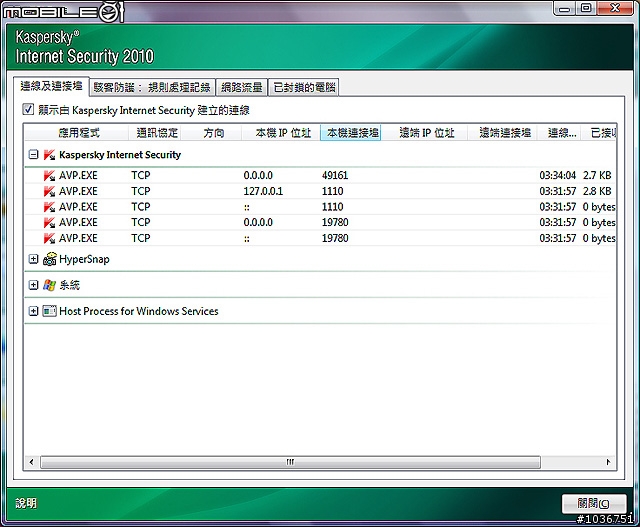The image size is (640, 527).
Task: Click the port 49161 cell
Action: coord(335,176)
